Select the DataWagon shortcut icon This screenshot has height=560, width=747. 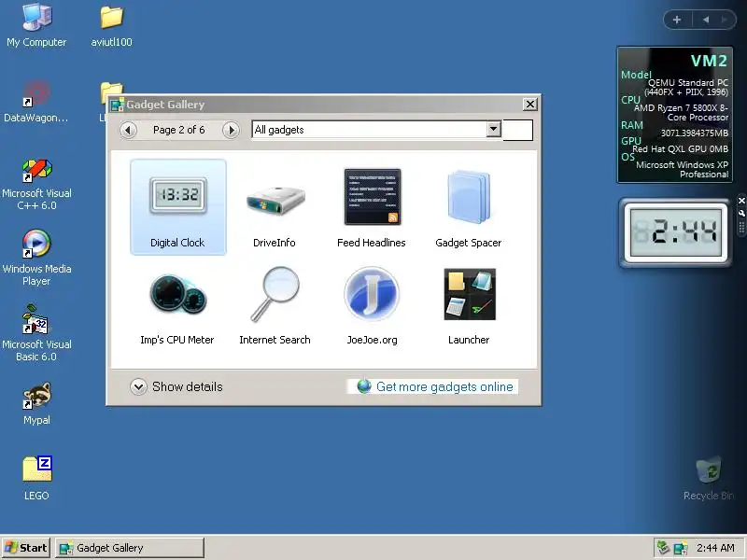pos(36,102)
